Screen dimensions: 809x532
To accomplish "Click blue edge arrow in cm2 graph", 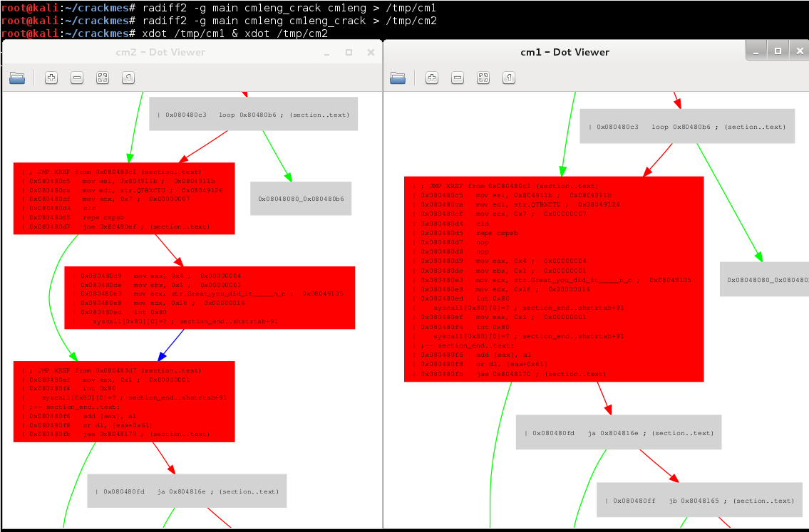I will [x=171, y=345].
